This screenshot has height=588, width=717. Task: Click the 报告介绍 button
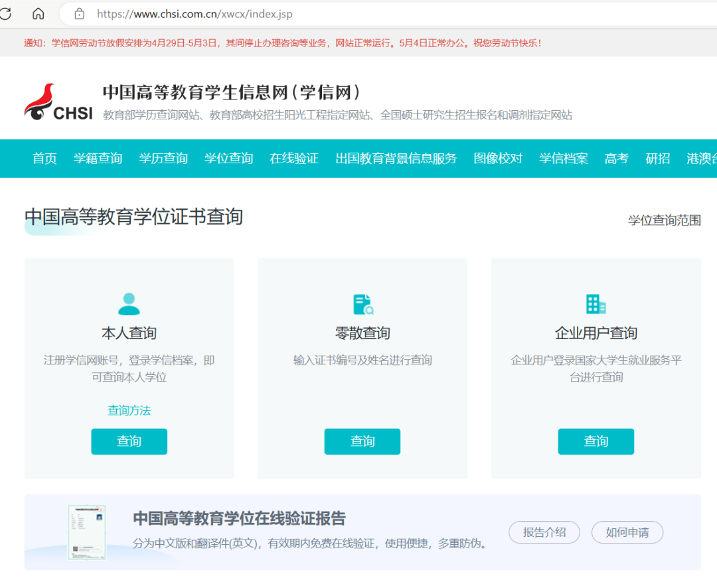[544, 532]
